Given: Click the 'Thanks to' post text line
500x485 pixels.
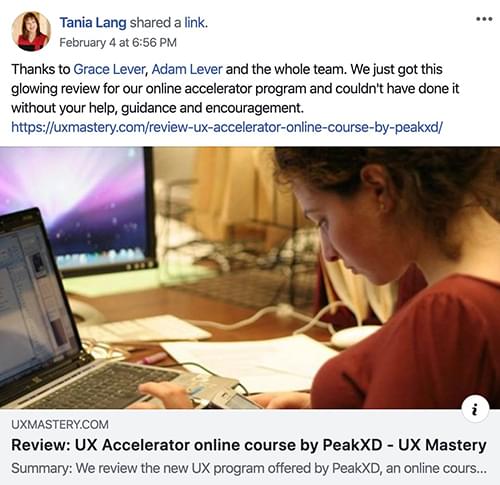Looking at the screenshot, I should pos(227,69).
